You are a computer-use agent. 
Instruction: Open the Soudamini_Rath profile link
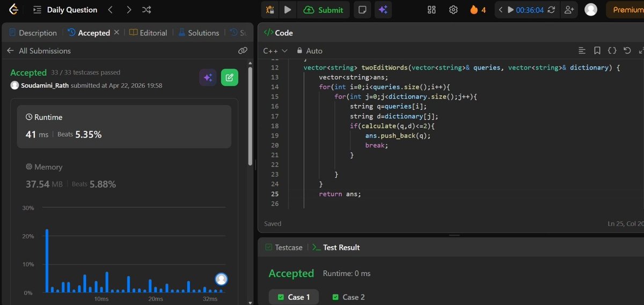tap(45, 85)
